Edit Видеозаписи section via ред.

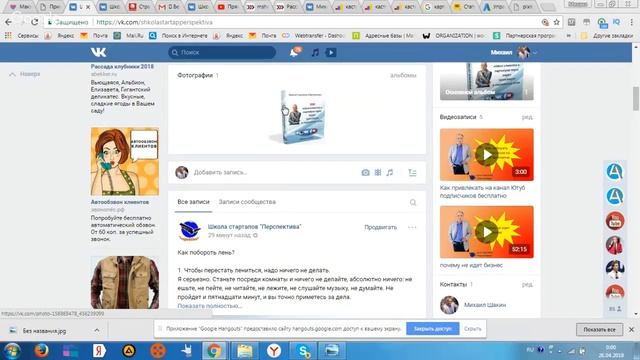pyautogui.click(x=527, y=117)
